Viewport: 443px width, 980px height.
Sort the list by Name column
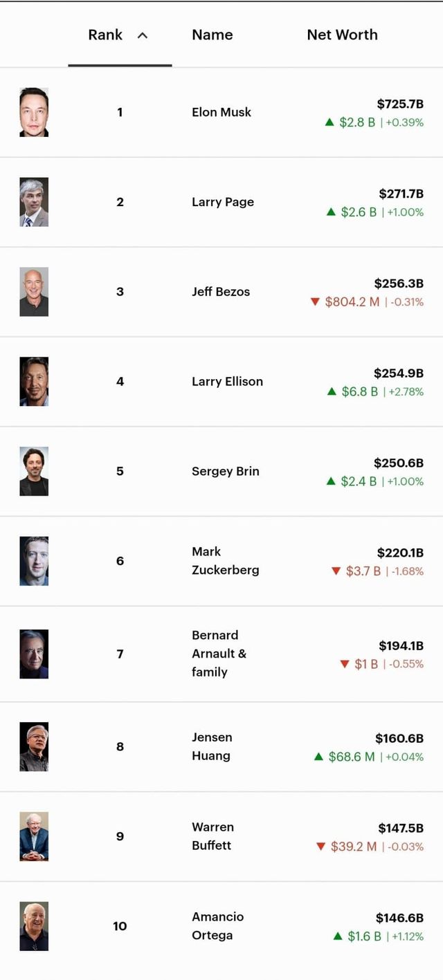coord(213,35)
